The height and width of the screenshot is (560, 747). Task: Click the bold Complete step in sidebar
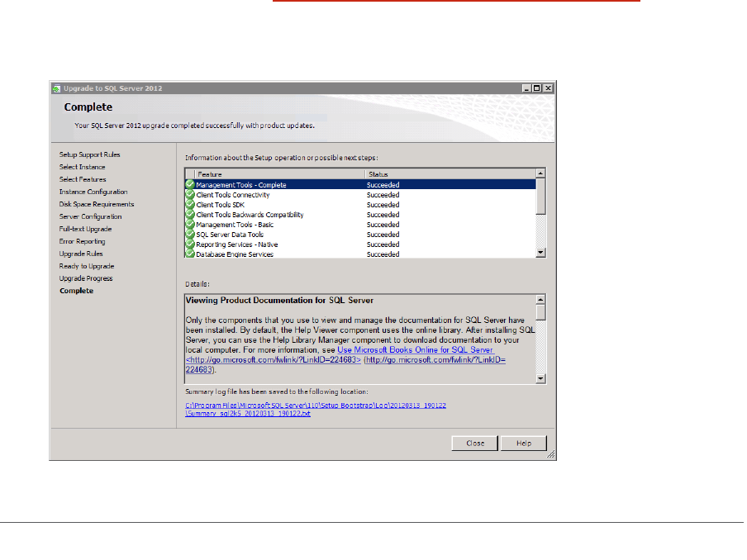point(76,291)
